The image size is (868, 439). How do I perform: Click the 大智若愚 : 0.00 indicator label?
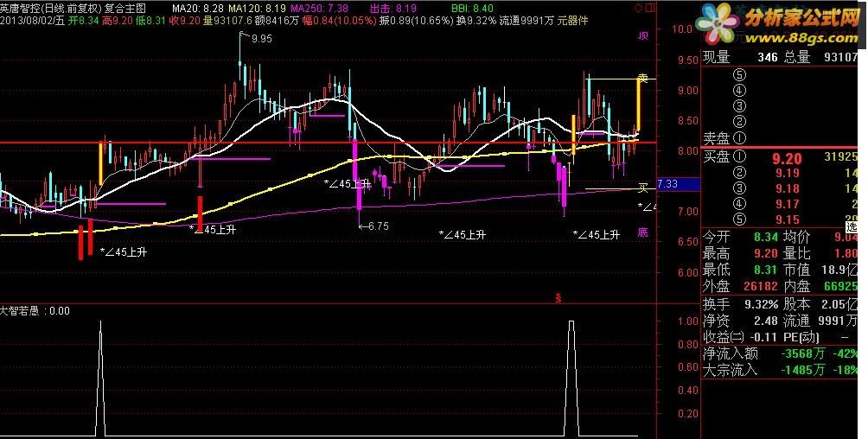[35, 311]
